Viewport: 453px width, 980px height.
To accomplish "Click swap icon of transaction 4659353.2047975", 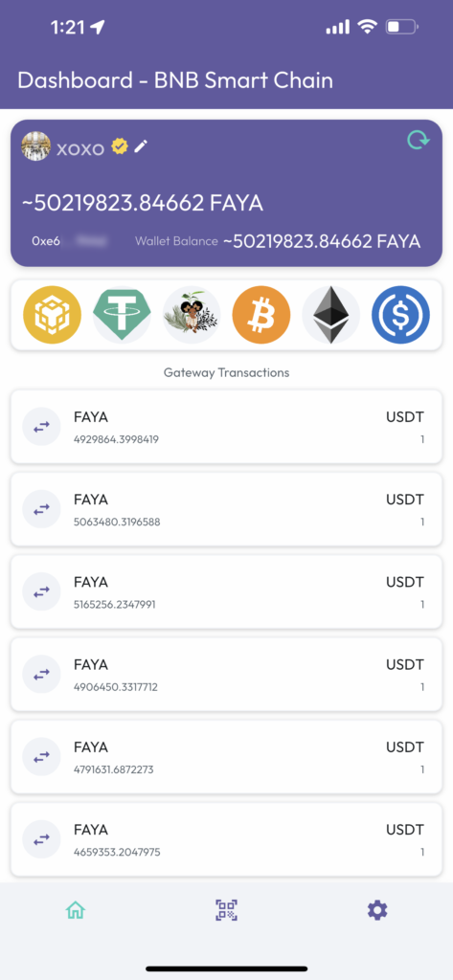I will 41,840.
